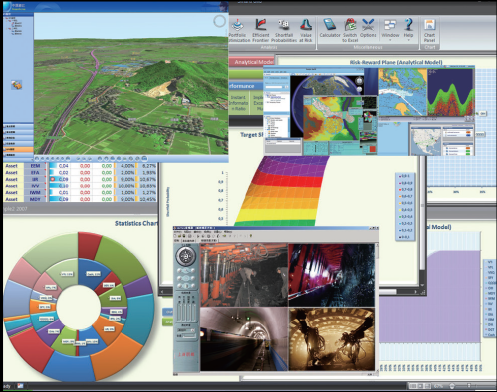Click the IVV asset row ticker

tap(35, 186)
